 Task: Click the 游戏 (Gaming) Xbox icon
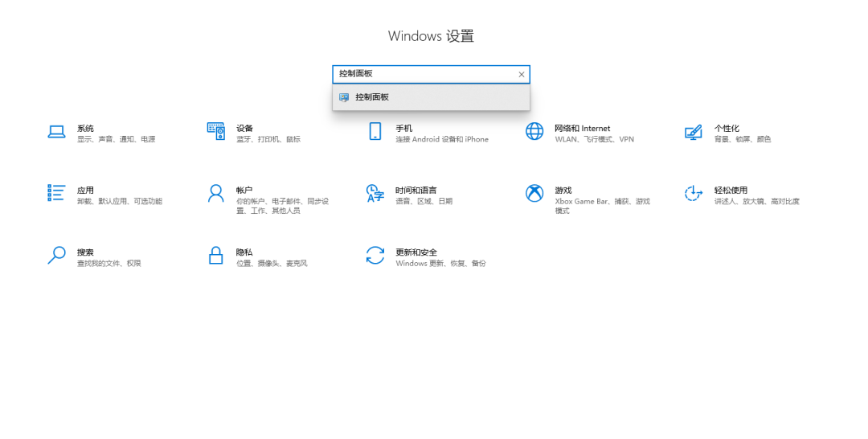(x=534, y=193)
